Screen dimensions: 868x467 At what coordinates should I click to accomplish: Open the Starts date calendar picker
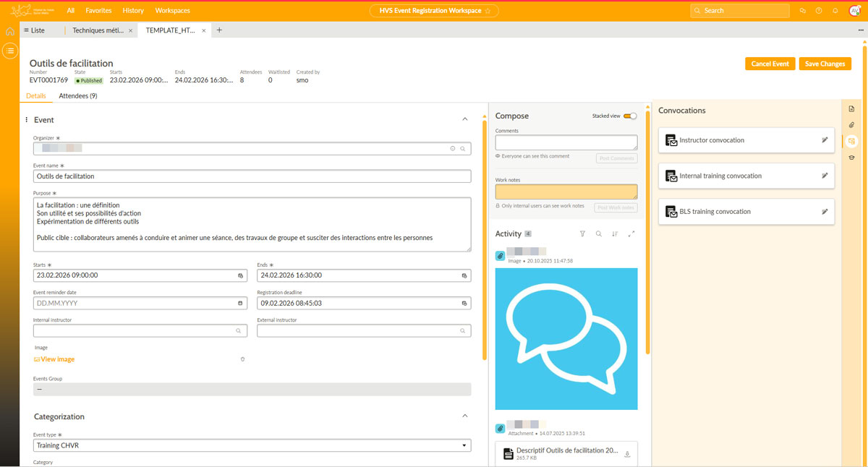[241, 275]
